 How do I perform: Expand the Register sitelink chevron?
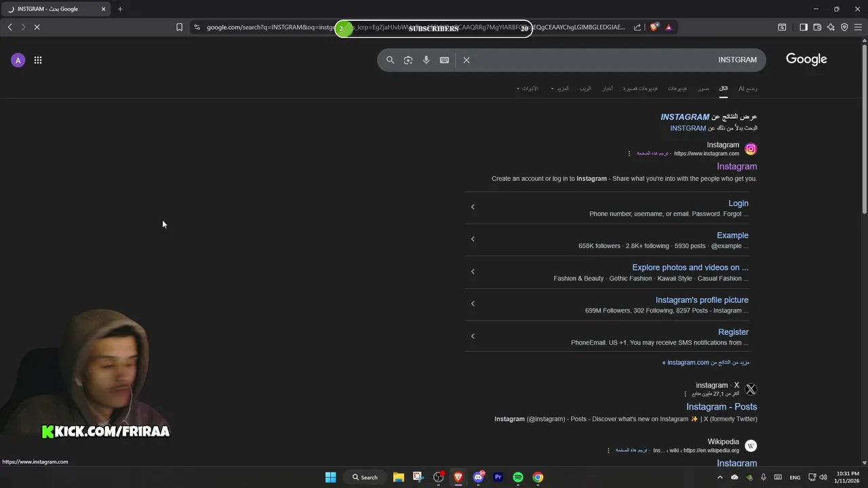(x=473, y=336)
